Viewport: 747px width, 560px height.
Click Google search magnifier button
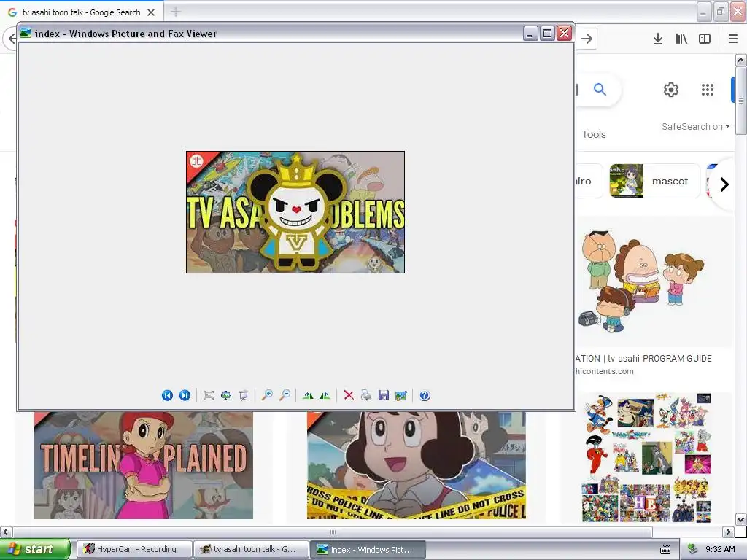600,89
